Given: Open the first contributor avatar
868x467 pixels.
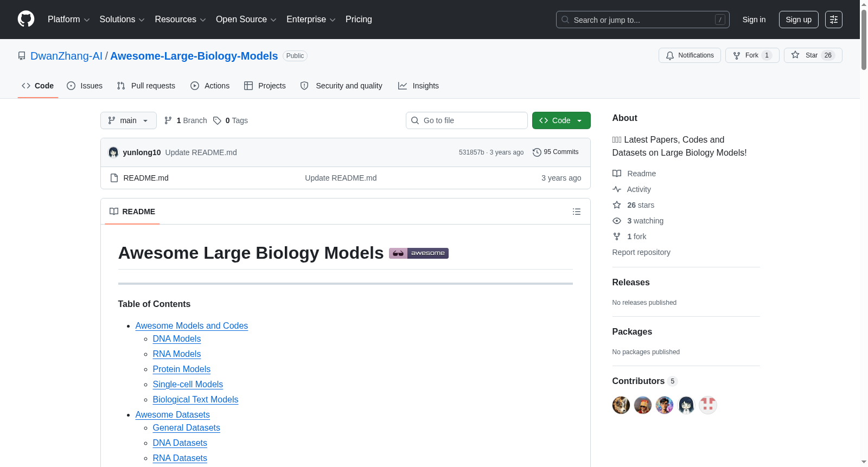Looking at the screenshot, I should click(x=621, y=405).
